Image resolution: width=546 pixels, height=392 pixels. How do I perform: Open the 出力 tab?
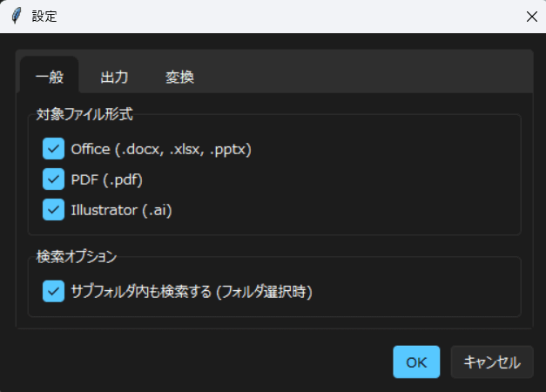pos(114,77)
